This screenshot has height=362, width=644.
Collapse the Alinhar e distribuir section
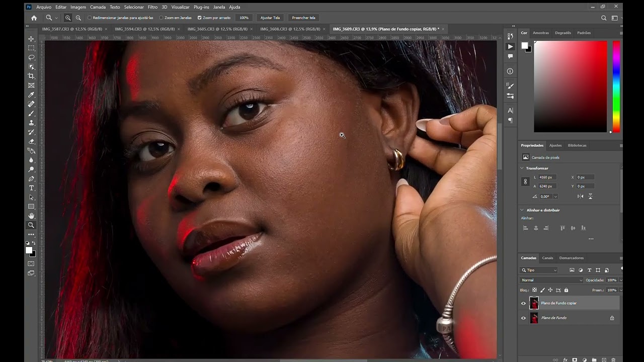(522, 210)
